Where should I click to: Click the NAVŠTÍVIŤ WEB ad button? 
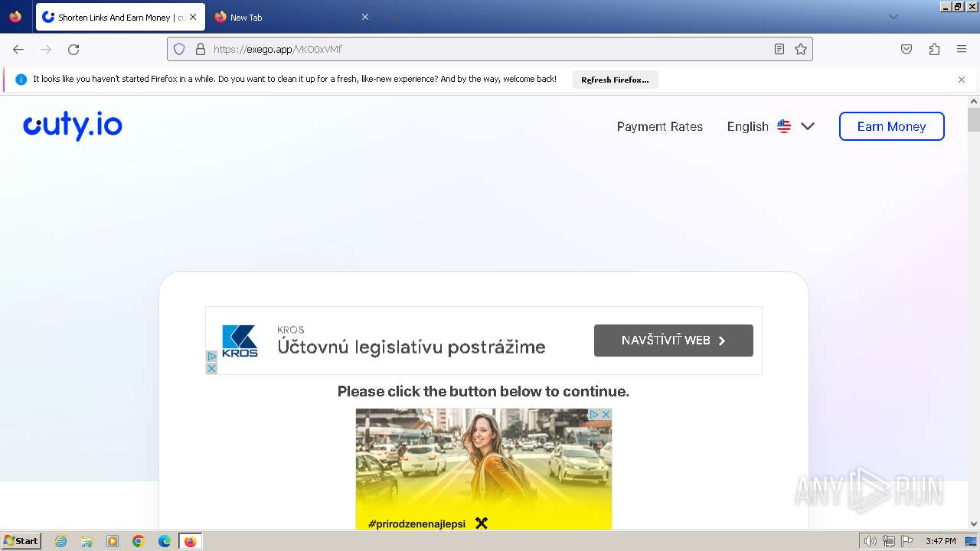tap(674, 341)
